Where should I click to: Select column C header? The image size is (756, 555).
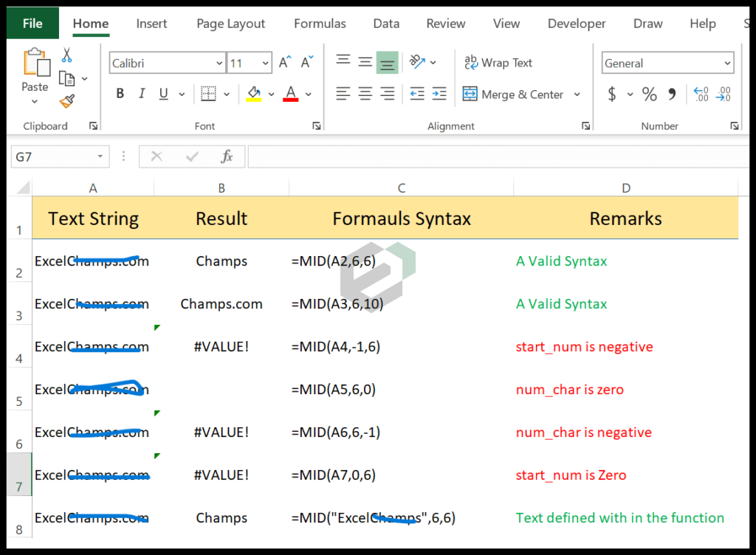coord(401,187)
